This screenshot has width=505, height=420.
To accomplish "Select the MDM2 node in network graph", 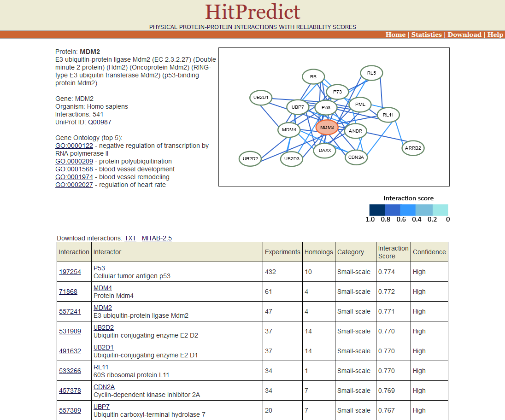I will point(327,128).
